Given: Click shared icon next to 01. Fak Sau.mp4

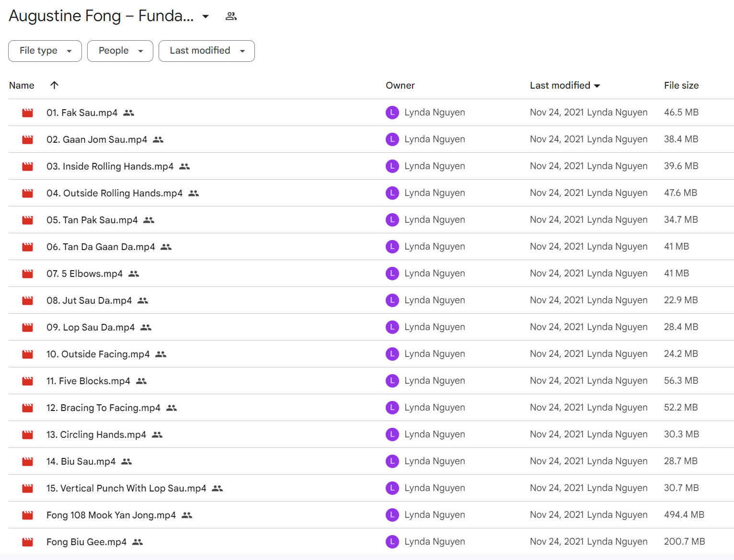Looking at the screenshot, I should point(128,113).
